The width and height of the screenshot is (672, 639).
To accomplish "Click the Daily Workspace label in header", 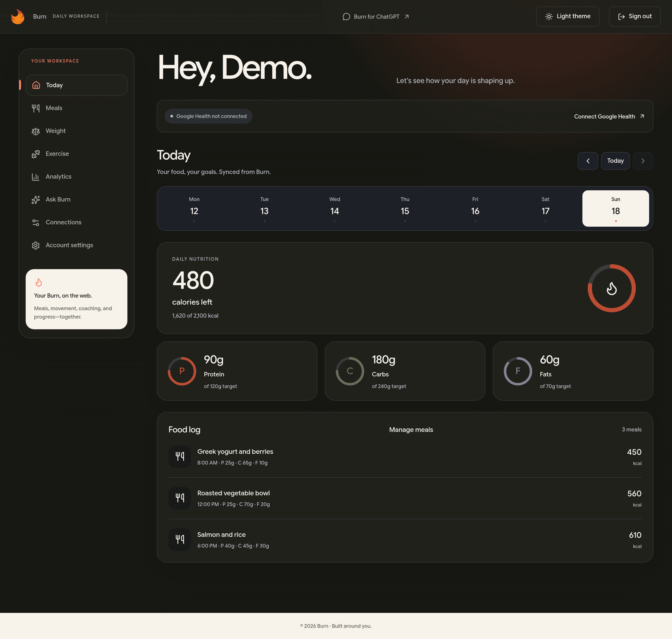I will (76, 16).
